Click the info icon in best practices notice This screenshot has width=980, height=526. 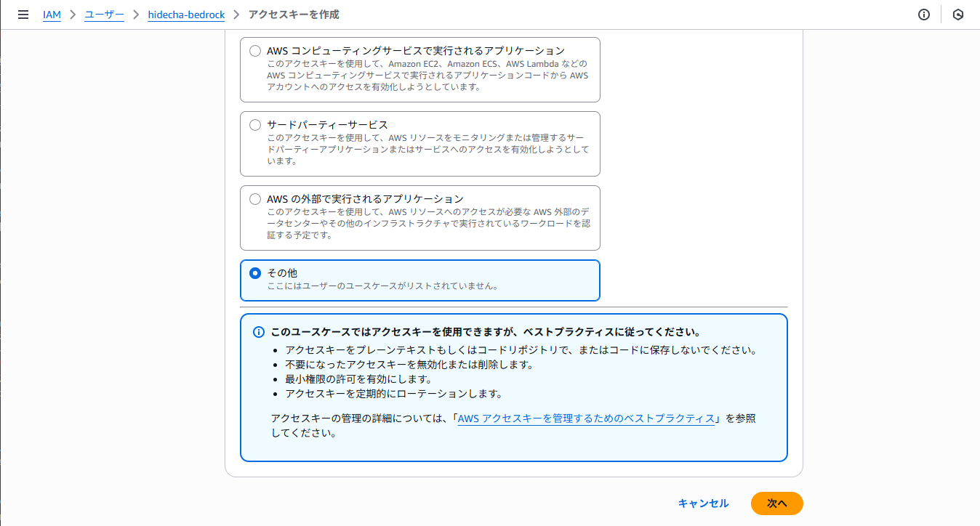pyautogui.click(x=258, y=332)
